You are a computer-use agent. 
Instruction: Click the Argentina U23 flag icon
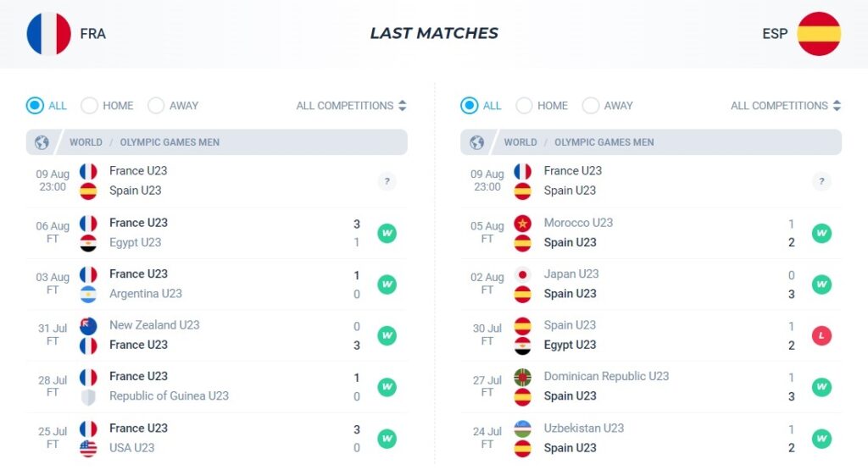coord(88,295)
